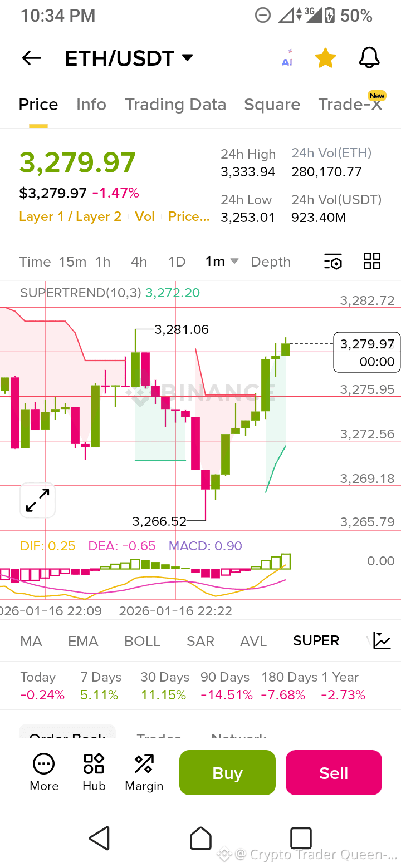Tap the 24h High value 3,333.94

pyautogui.click(x=248, y=172)
